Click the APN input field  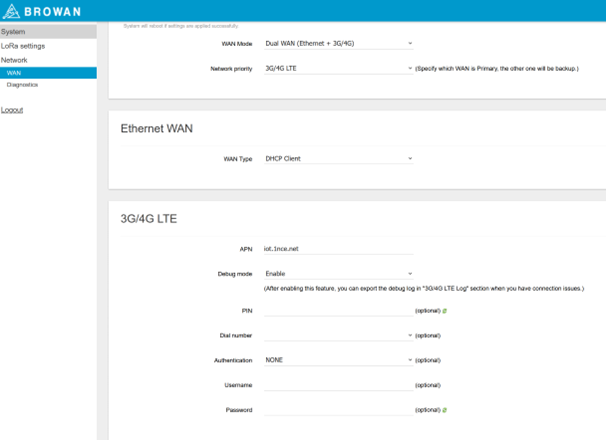(x=339, y=249)
